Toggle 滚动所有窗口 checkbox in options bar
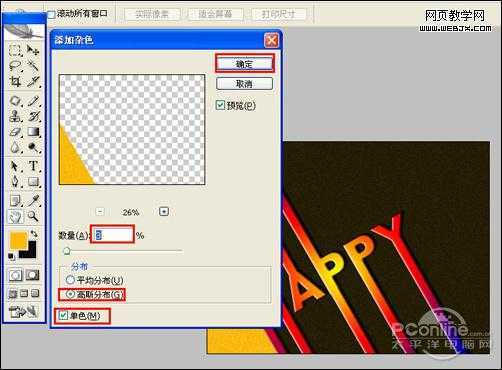 point(52,14)
